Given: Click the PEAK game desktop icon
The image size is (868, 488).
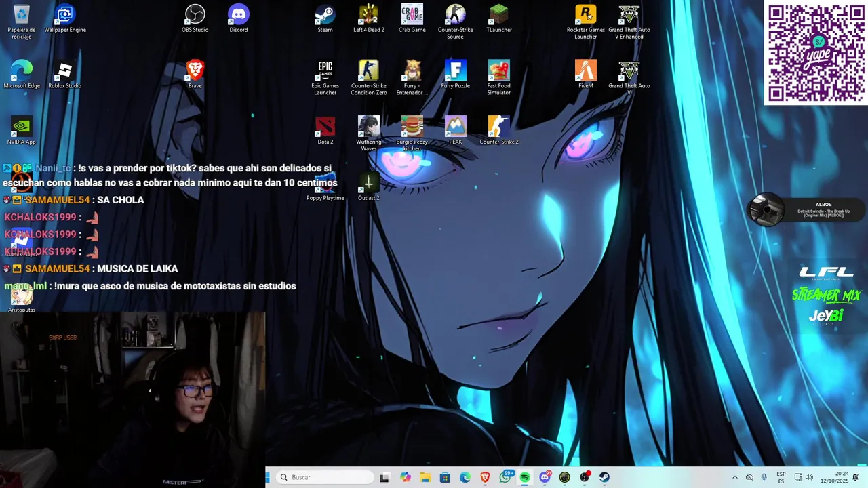Looking at the screenshot, I should [456, 130].
